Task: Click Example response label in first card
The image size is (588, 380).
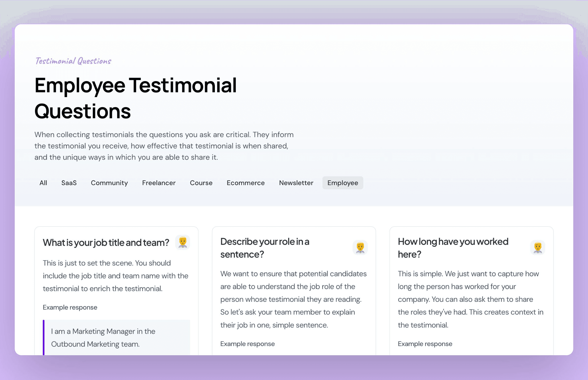Action: coord(70,307)
